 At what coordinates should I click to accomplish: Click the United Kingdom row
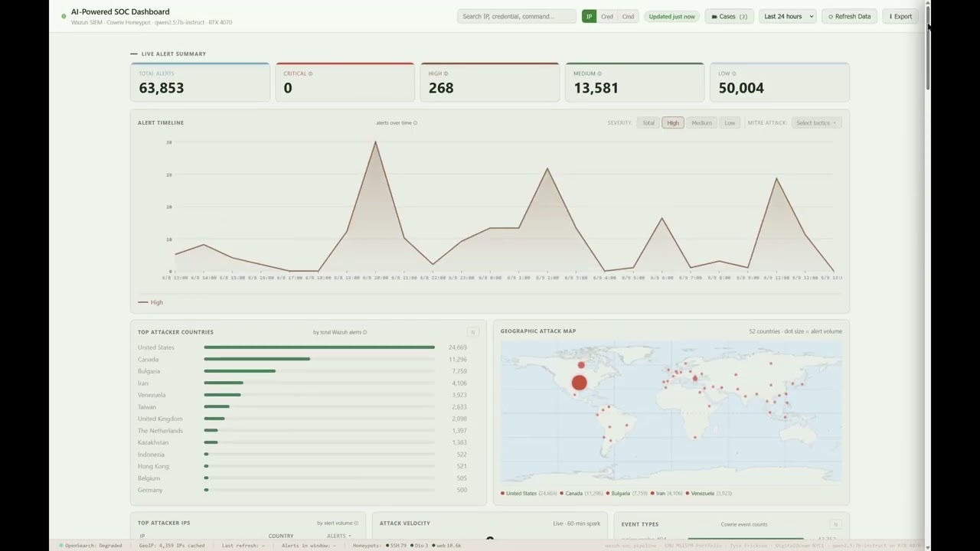click(302, 419)
